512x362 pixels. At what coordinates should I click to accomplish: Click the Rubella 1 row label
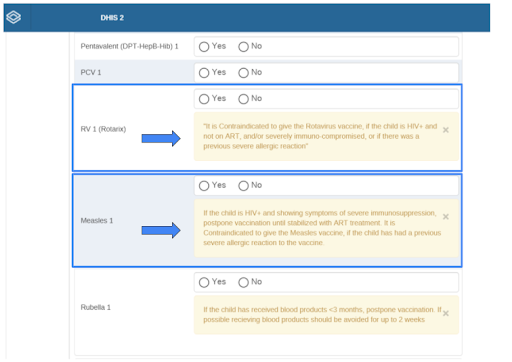point(96,307)
